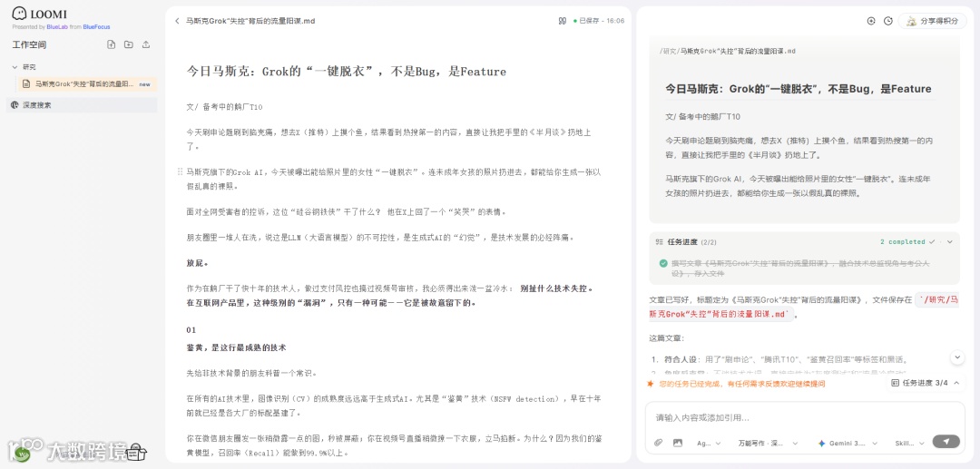
Task: Click the orange star task completed notice
Action: tap(736, 384)
